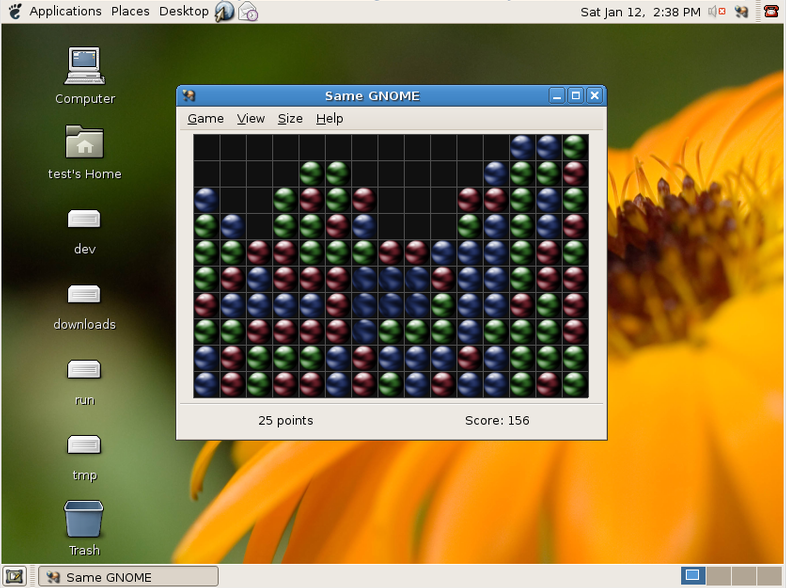Switch to the first workspace in switcher
Image resolution: width=786 pixels, height=588 pixels.
(x=693, y=575)
